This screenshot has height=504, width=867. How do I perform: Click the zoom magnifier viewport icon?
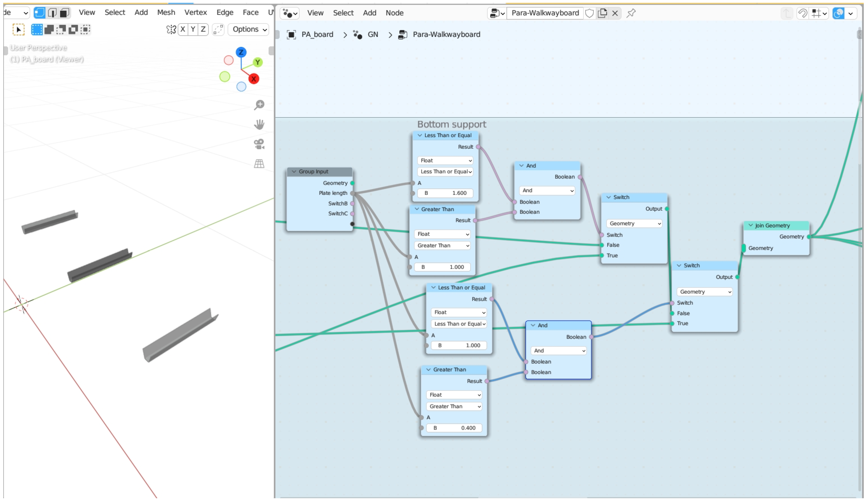[259, 105]
